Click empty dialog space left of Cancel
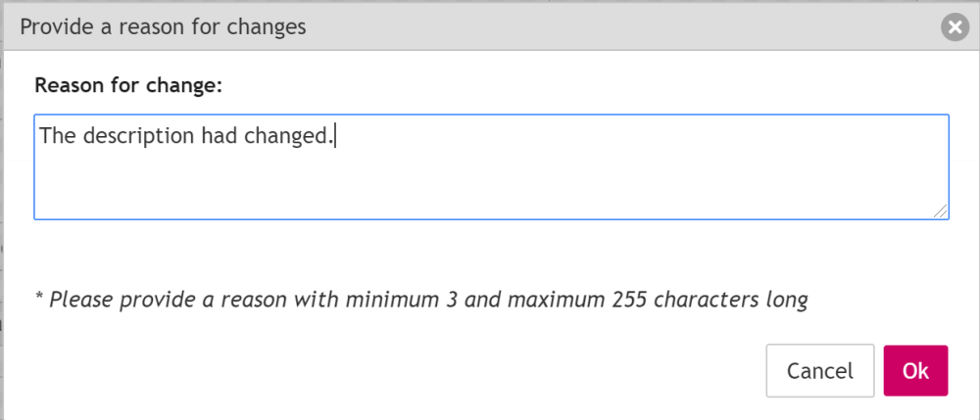This screenshot has height=420, width=980. point(392,371)
